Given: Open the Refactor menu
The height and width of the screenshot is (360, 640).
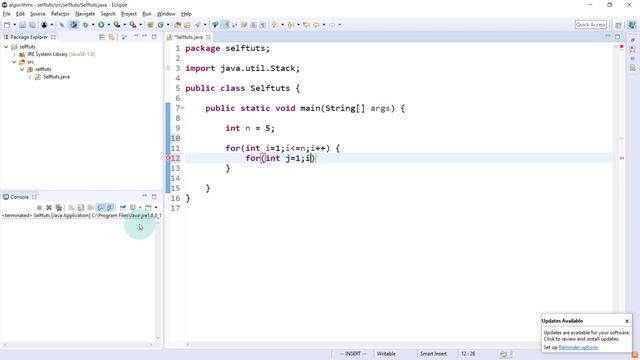Looking at the screenshot, I should [60, 14].
